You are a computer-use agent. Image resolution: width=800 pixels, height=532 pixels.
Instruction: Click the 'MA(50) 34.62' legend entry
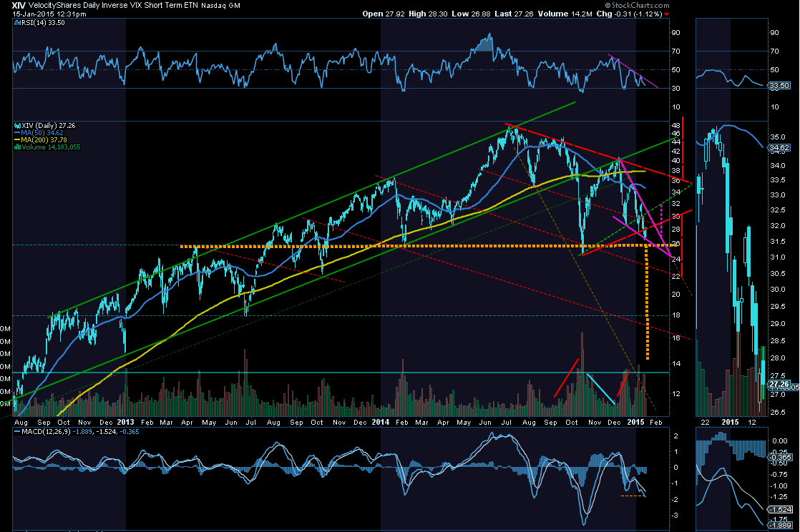click(42, 132)
